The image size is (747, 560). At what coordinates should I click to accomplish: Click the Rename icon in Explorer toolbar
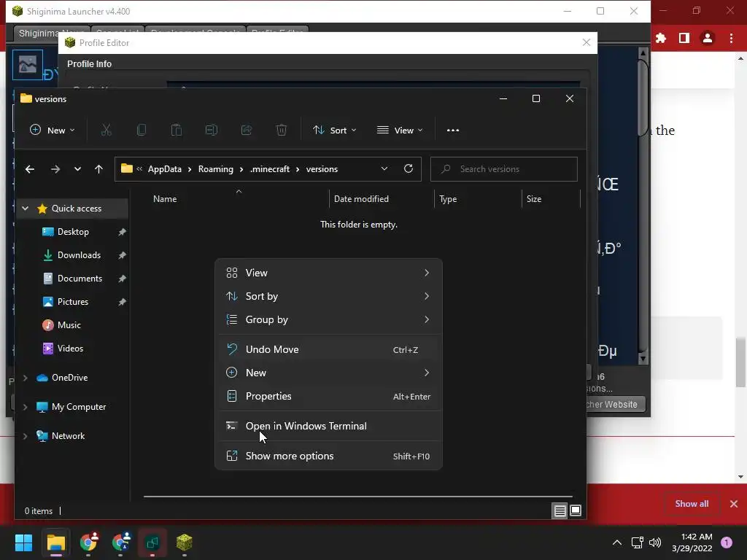pyautogui.click(x=212, y=130)
